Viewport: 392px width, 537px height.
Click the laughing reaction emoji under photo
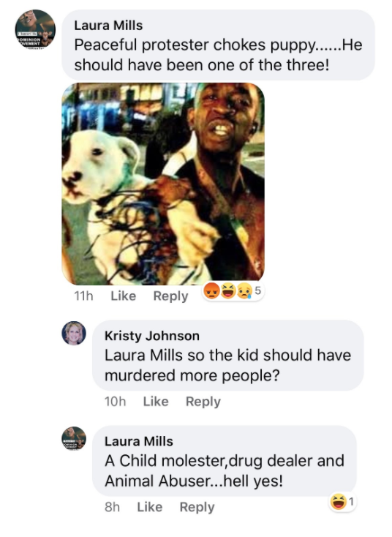tap(228, 291)
